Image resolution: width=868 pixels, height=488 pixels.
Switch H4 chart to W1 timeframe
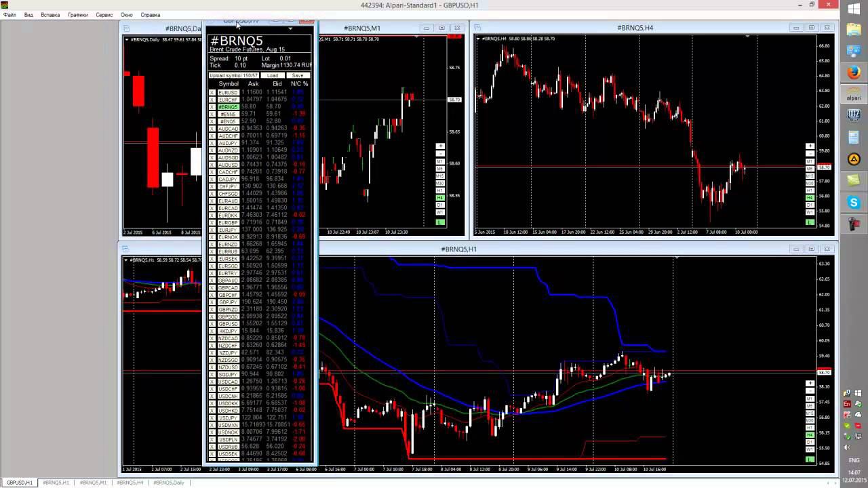(810, 211)
